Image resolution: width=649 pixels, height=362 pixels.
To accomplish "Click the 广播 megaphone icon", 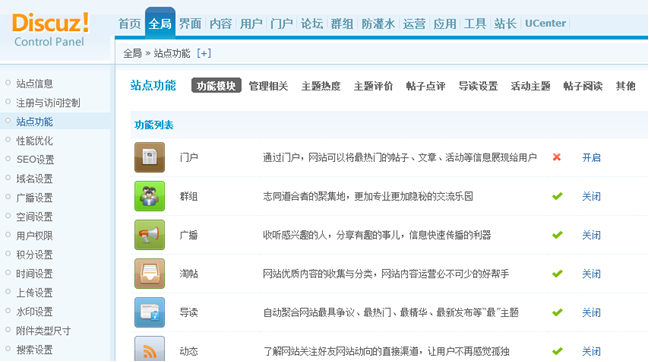I will pos(149,235).
